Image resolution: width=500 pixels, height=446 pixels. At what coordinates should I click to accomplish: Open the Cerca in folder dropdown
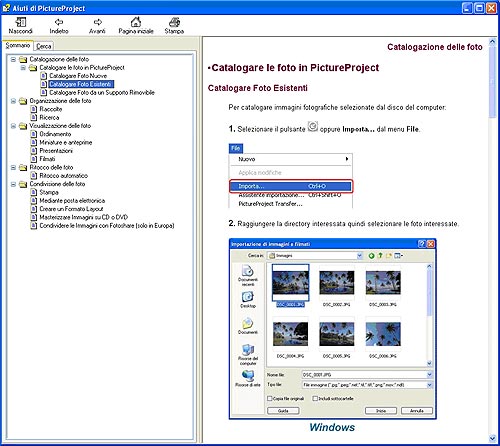point(360,256)
